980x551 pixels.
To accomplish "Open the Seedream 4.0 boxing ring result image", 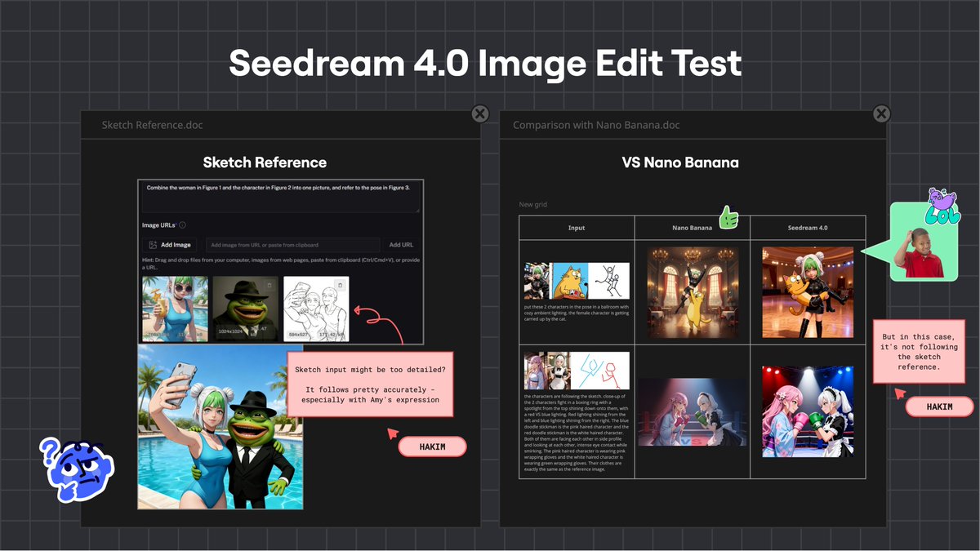I will (x=808, y=411).
